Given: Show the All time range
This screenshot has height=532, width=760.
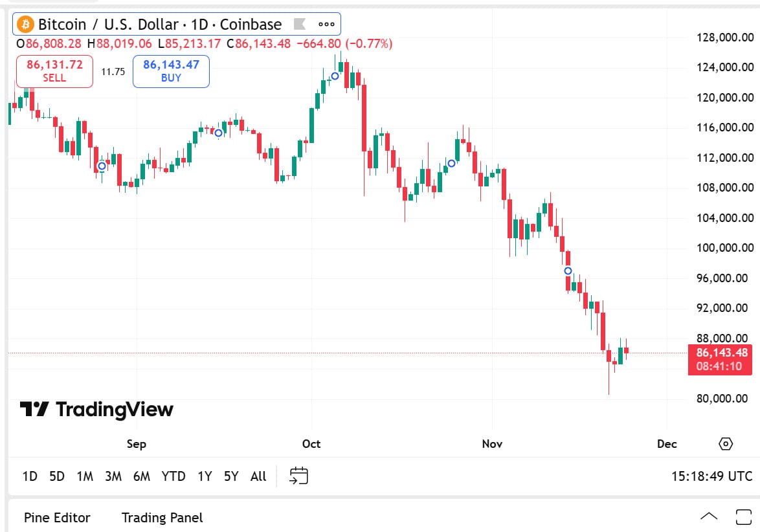Looking at the screenshot, I should tap(258, 476).
